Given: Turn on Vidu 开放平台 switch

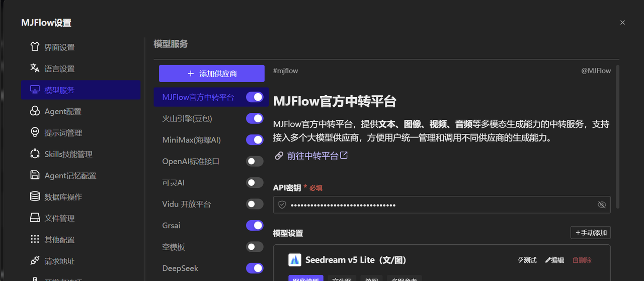Looking at the screenshot, I should (x=255, y=204).
